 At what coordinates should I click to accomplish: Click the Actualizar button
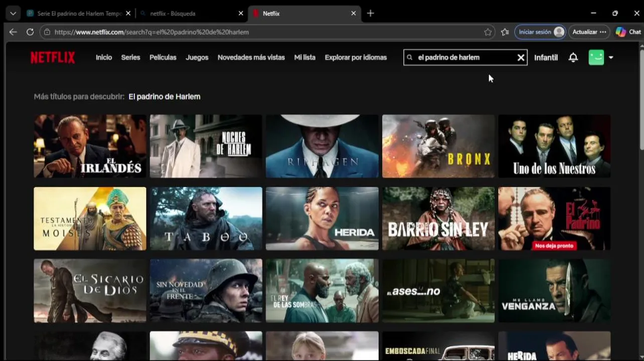[x=590, y=32]
